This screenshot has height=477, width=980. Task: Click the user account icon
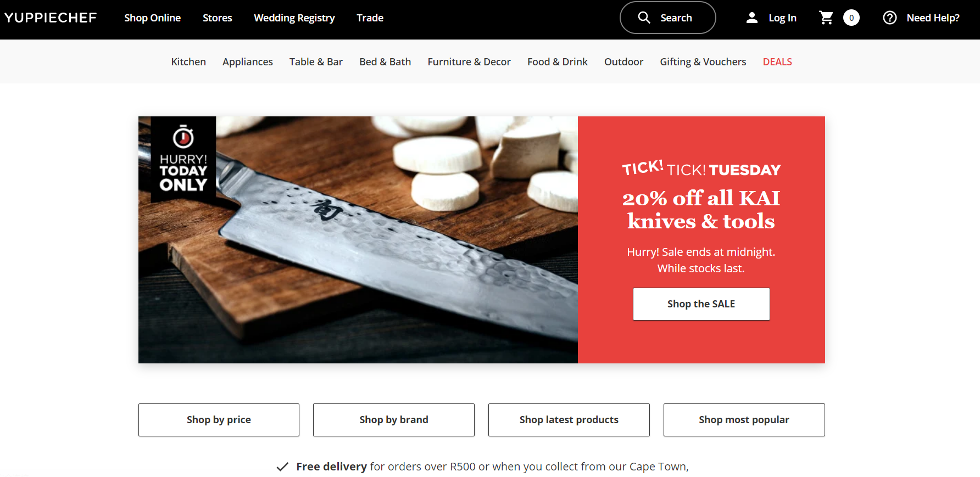(x=752, y=18)
